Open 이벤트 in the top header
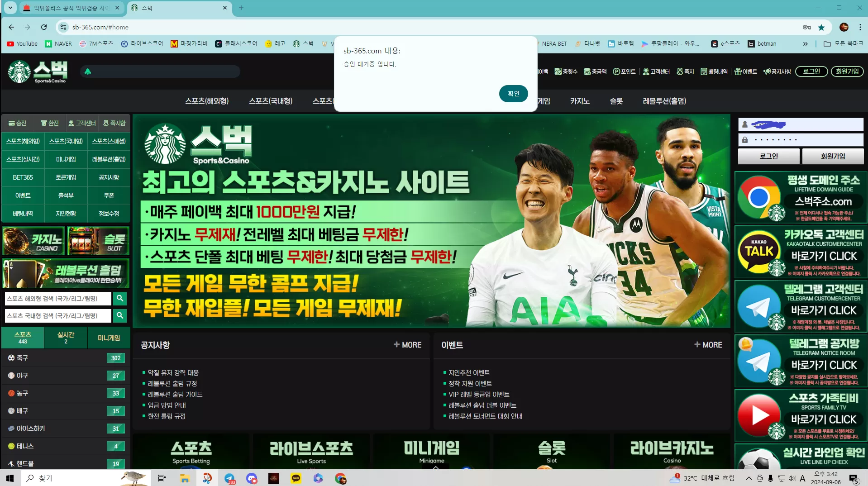Viewport: 868px width, 486px height. 746,71
